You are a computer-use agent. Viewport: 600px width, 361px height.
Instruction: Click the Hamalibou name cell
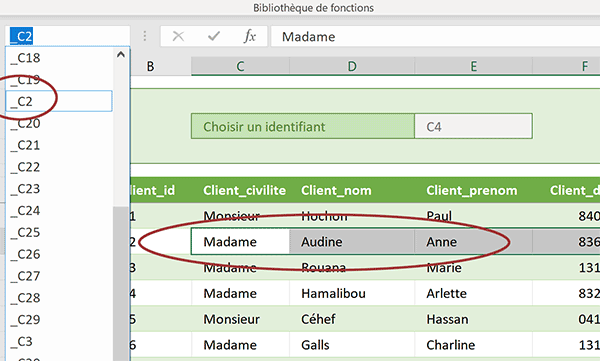point(352,293)
